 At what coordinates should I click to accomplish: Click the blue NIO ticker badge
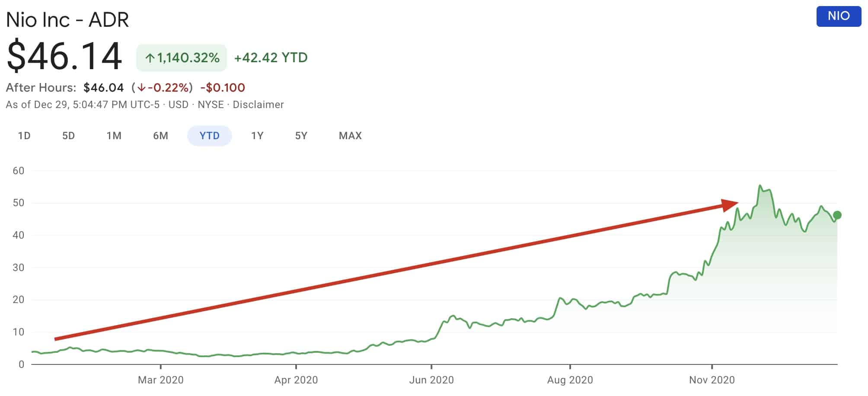839,16
